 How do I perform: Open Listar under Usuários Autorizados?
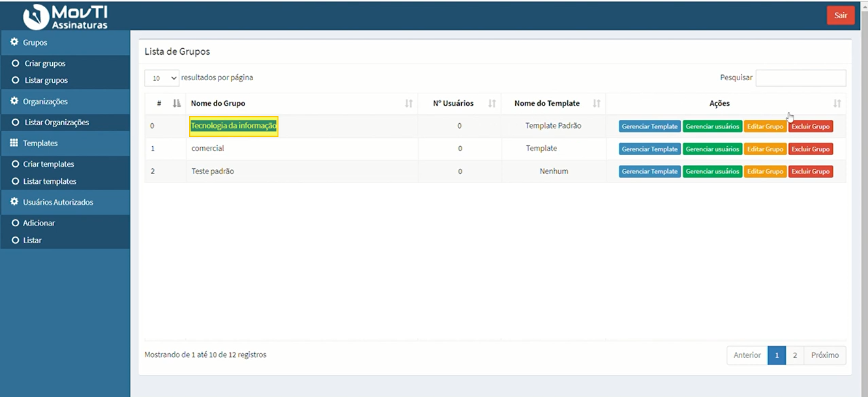click(33, 240)
